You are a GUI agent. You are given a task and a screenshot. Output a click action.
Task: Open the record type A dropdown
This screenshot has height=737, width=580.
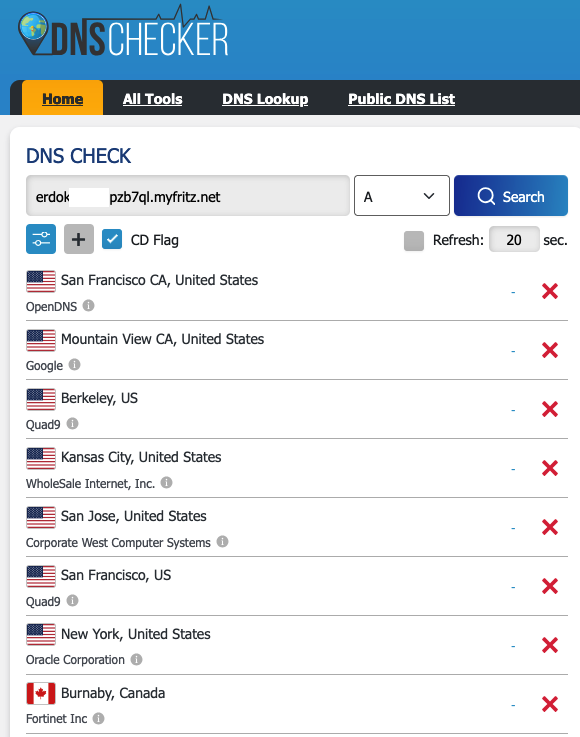pos(401,196)
